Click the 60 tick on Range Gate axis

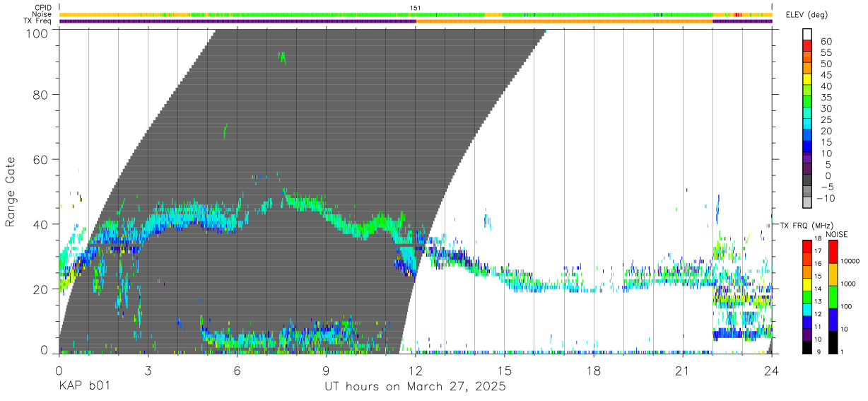[41, 159]
